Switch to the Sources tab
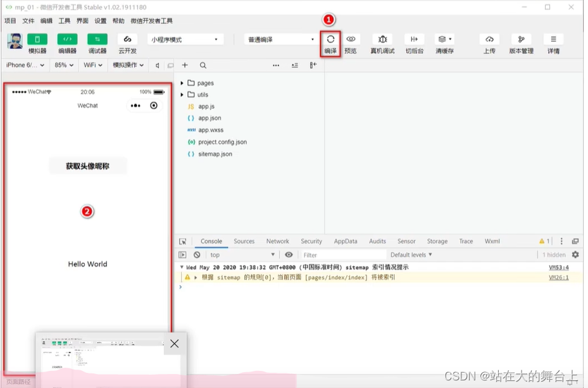This screenshot has height=388, width=588. 244,241
